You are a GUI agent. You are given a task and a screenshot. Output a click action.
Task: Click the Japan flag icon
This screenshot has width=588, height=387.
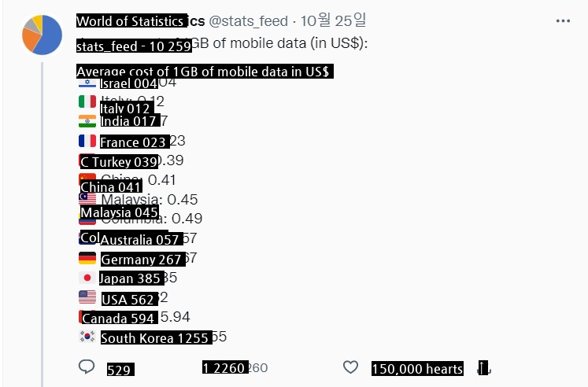point(87,278)
